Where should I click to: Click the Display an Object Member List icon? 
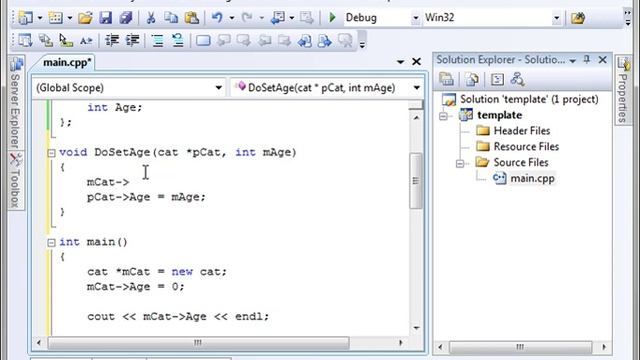(x=25, y=40)
